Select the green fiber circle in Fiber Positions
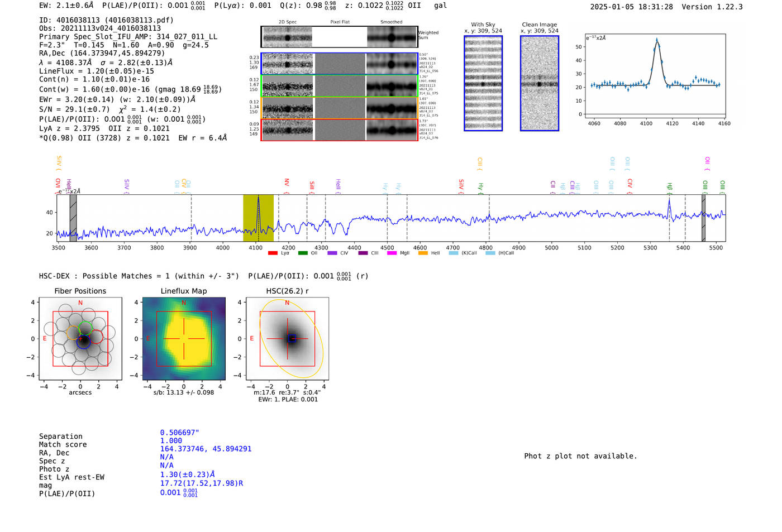Viewport: 782px width, 532px height. (85, 329)
